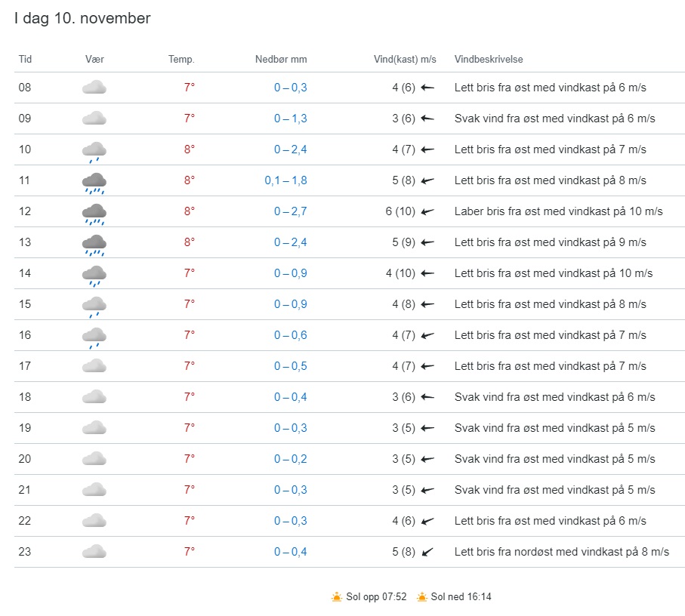This screenshot has height=616, width=685.
Task: Select the cloud icon in the 18 row
Action: click(x=94, y=397)
